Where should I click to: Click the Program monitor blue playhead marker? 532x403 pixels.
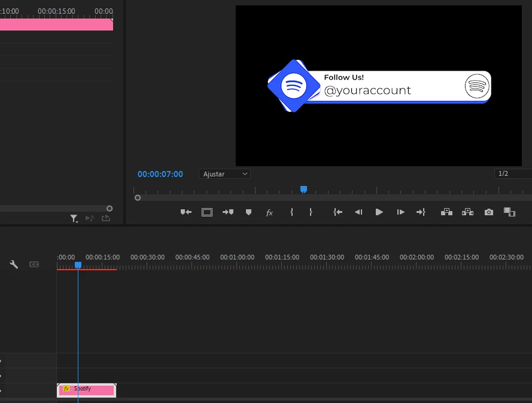303,189
